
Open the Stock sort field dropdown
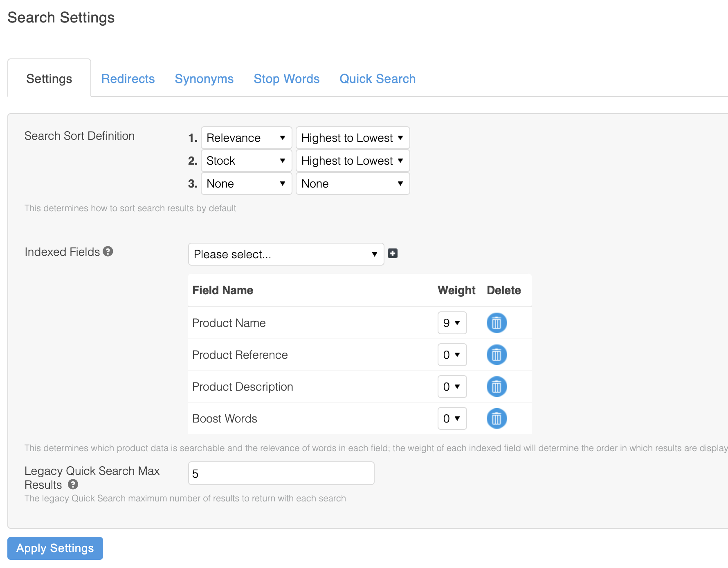[246, 161]
